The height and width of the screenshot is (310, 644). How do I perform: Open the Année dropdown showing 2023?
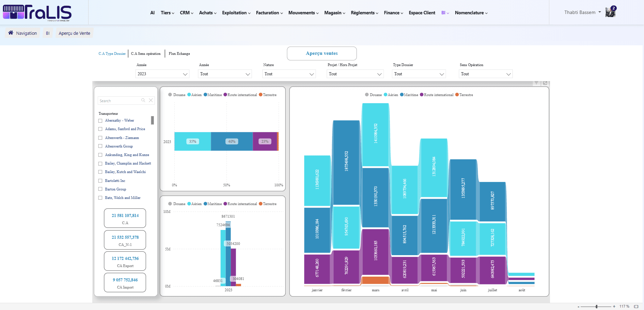click(x=162, y=74)
